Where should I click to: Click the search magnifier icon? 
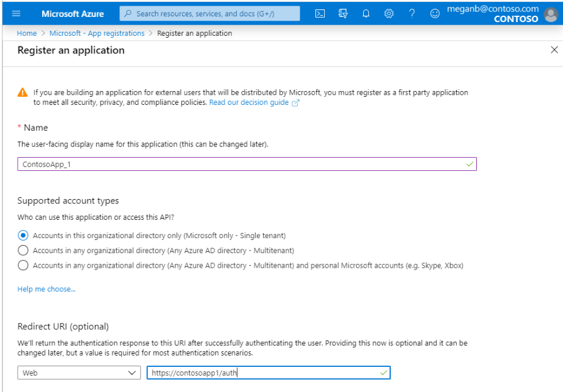[128, 14]
